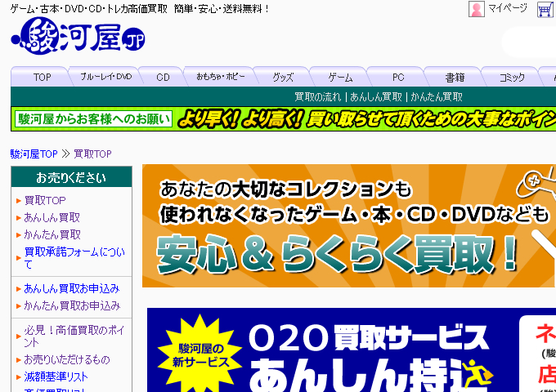Click the search input field

click(529, 42)
